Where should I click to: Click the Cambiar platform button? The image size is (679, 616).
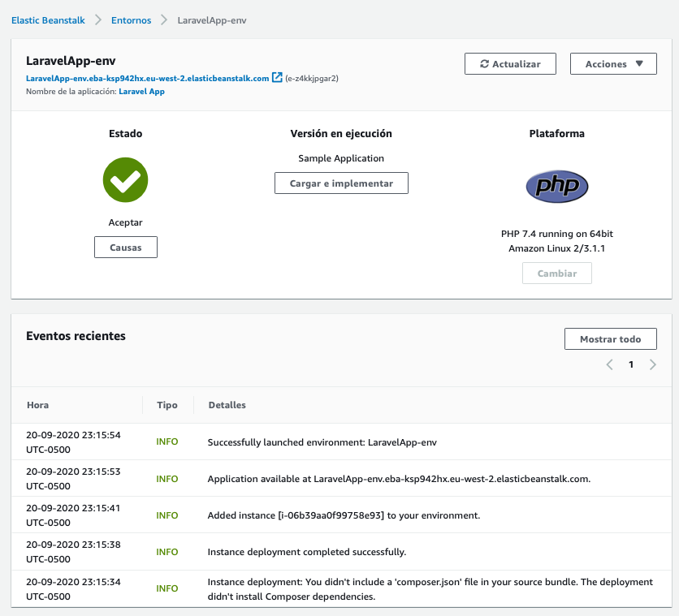(557, 274)
